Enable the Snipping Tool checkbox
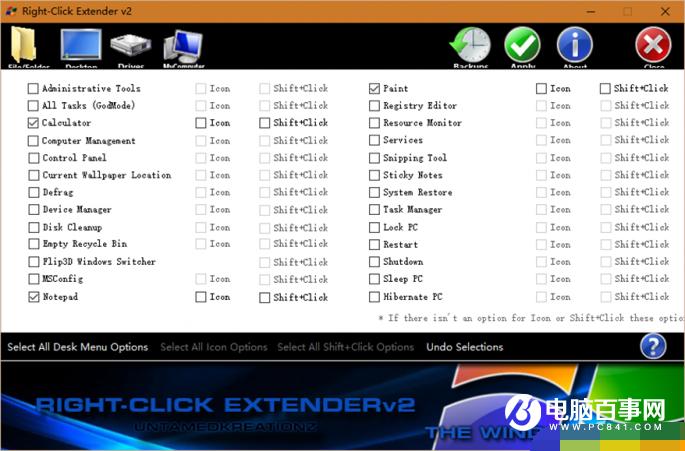This screenshot has height=451, width=685. 374,158
